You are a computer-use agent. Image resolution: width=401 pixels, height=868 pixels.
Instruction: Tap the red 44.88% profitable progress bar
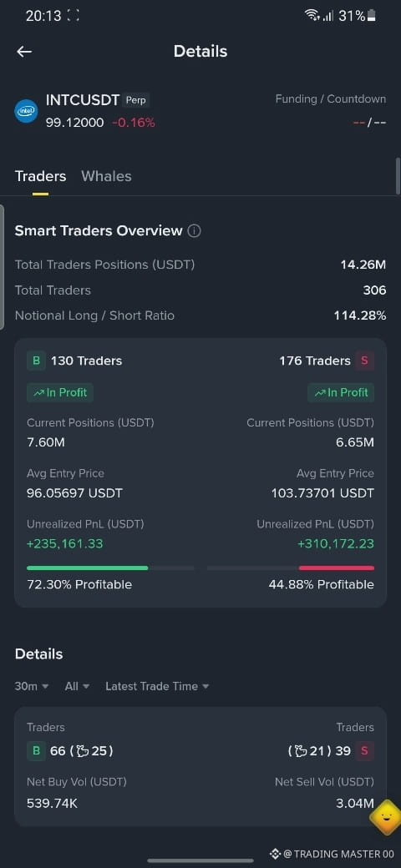coord(336,568)
